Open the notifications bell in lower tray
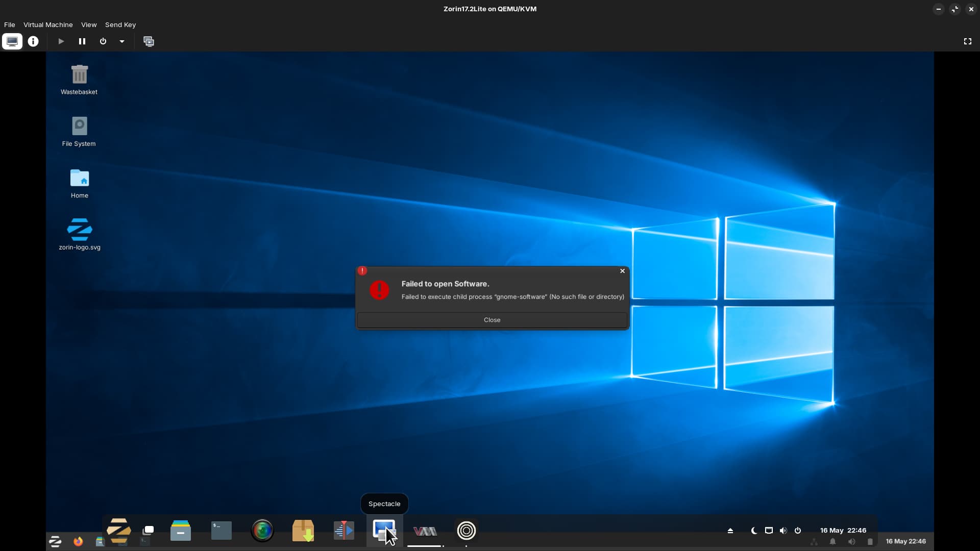 point(833,542)
